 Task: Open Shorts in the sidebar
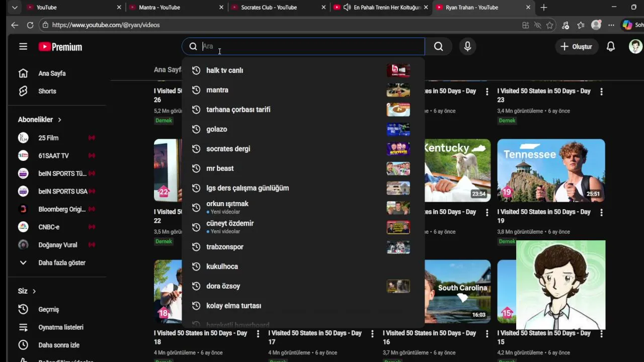47,91
